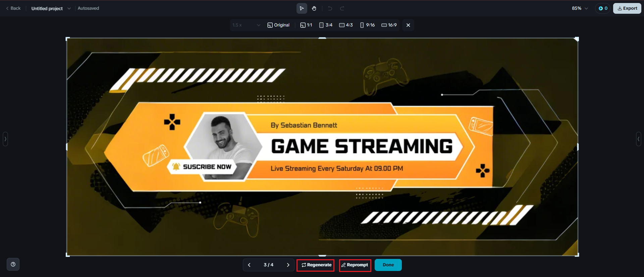Confirm with the Done button
The width and height of the screenshot is (644, 277).
click(388, 265)
